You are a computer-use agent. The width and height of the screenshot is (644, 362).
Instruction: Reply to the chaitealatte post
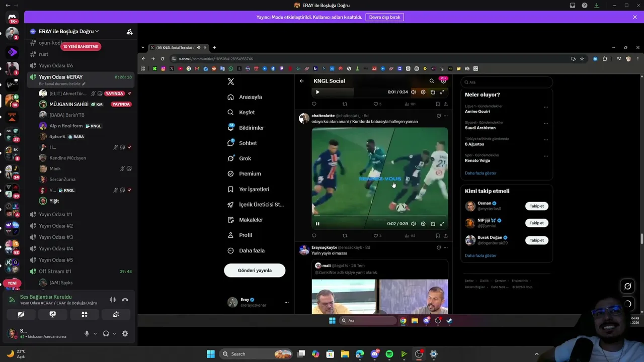coord(314,236)
